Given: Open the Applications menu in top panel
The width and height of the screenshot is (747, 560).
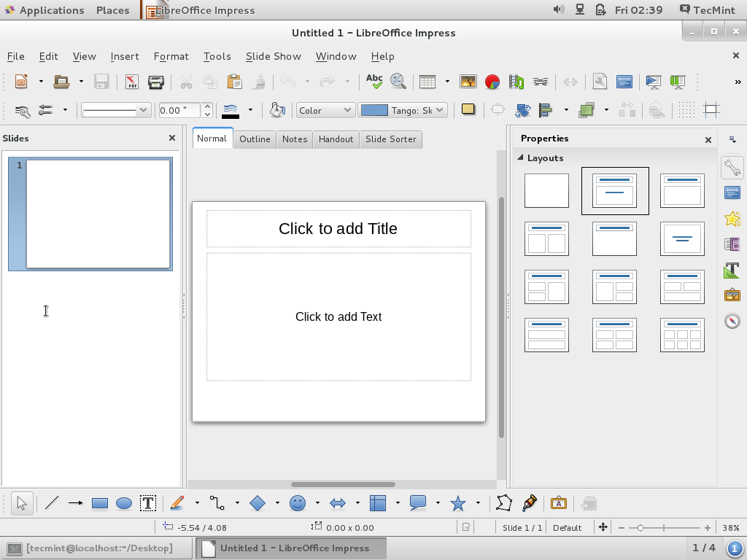Looking at the screenshot, I should [51, 10].
